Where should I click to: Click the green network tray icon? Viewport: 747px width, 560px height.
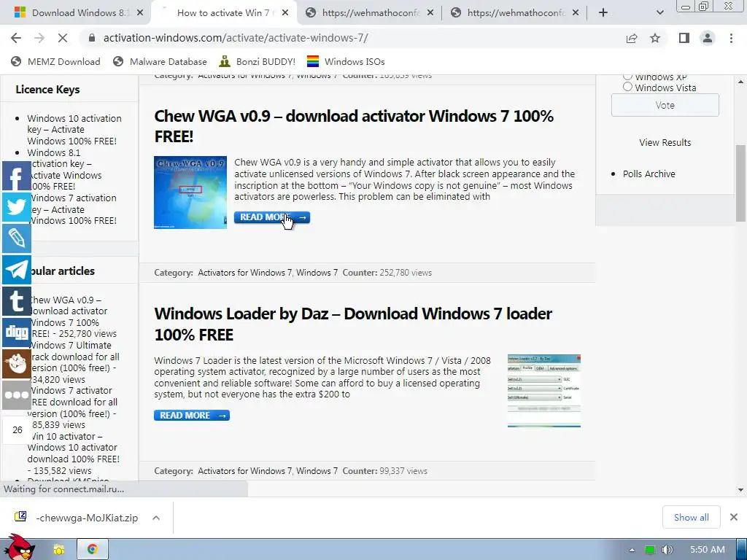tap(649, 550)
